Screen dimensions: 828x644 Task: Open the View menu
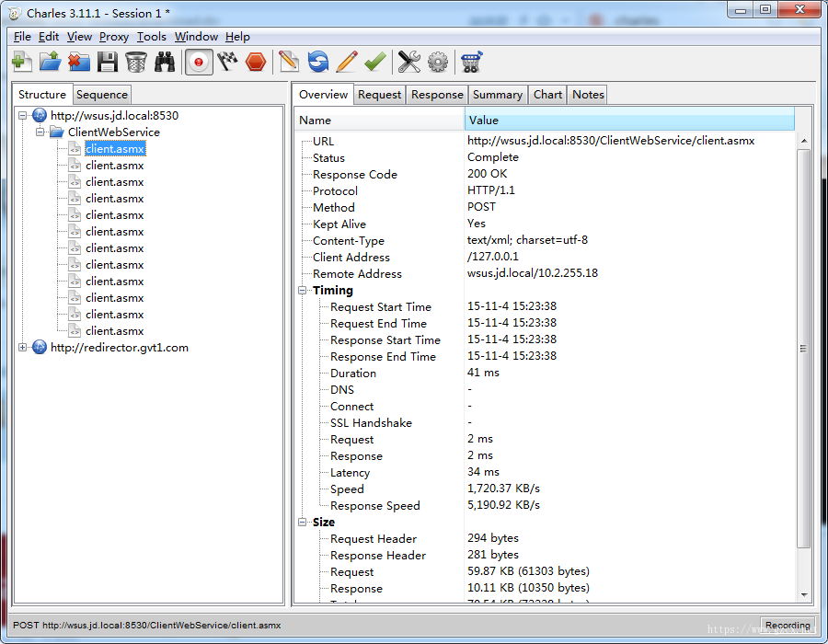[79, 37]
